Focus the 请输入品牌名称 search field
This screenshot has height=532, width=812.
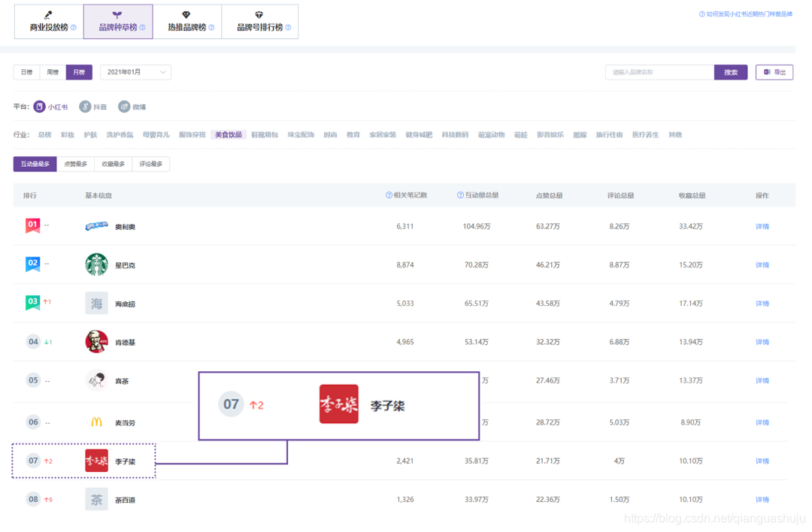[660, 72]
